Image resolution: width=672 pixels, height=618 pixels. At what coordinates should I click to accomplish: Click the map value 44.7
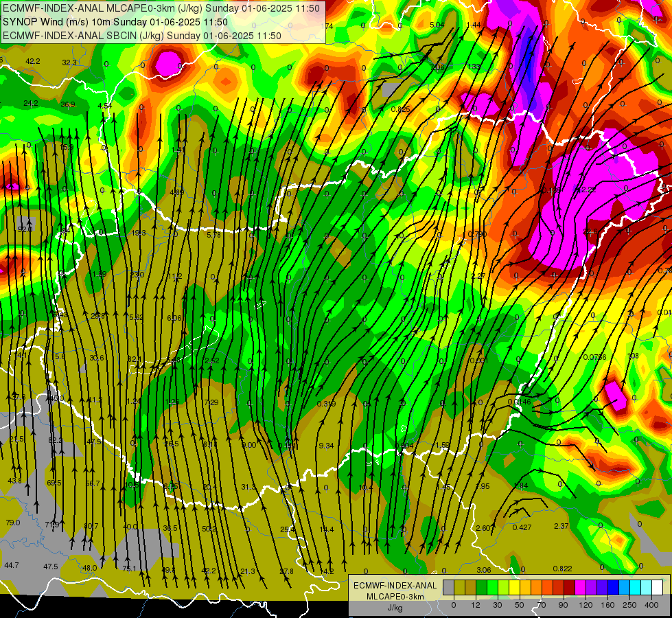[12, 565]
